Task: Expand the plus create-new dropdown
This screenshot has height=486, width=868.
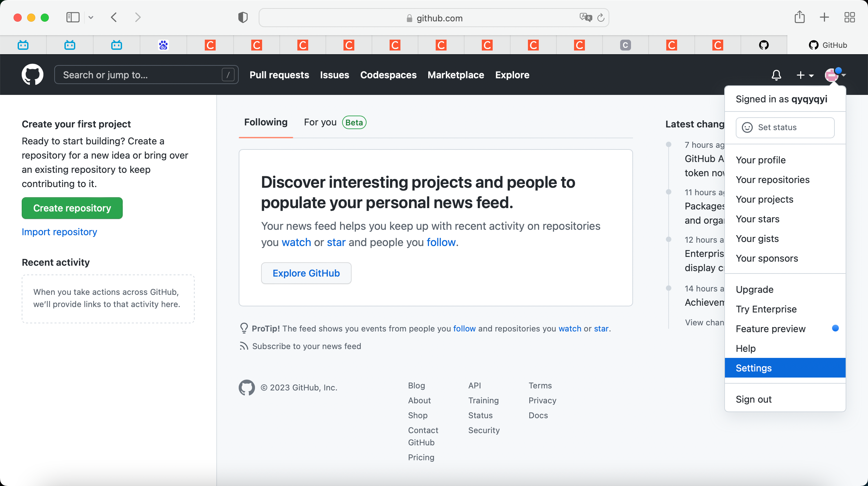Action: tap(805, 75)
